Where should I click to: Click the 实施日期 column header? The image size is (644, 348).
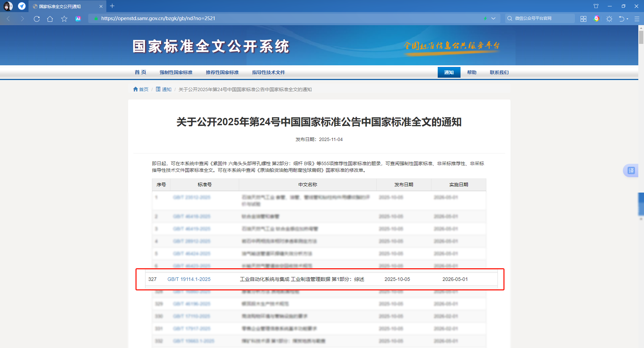459,185
